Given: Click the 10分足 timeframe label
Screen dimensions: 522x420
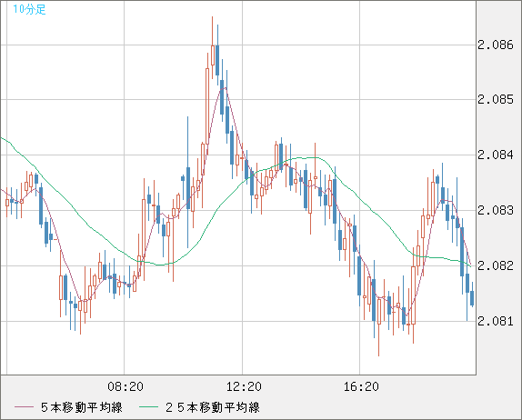Looking at the screenshot, I should pyautogui.click(x=29, y=9).
